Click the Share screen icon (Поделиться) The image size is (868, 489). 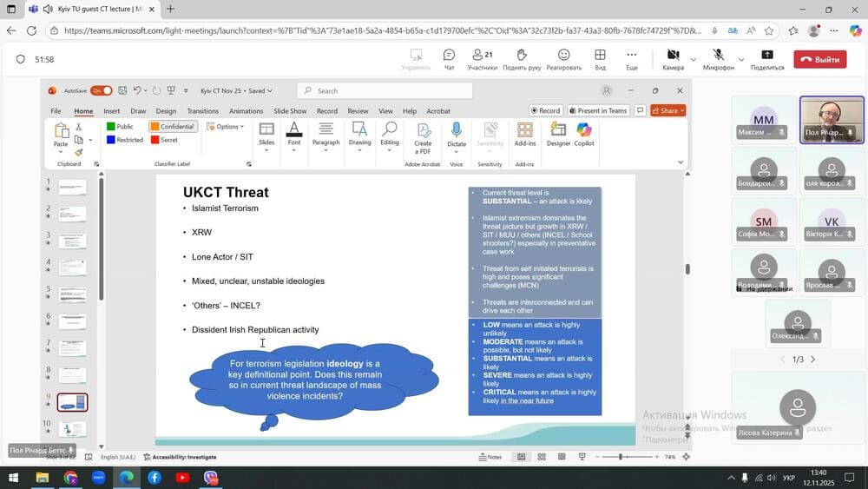pyautogui.click(x=767, y=59)
